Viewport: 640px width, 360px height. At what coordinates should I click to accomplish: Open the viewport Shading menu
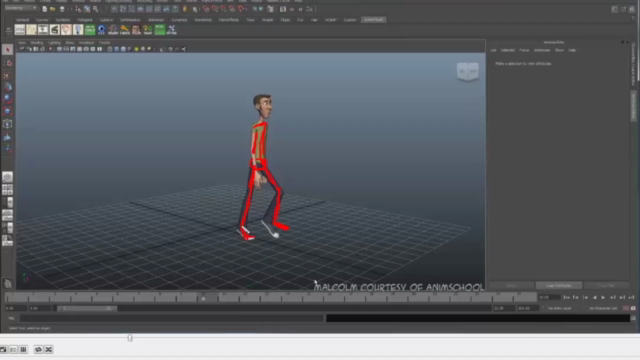pos(37,42)
